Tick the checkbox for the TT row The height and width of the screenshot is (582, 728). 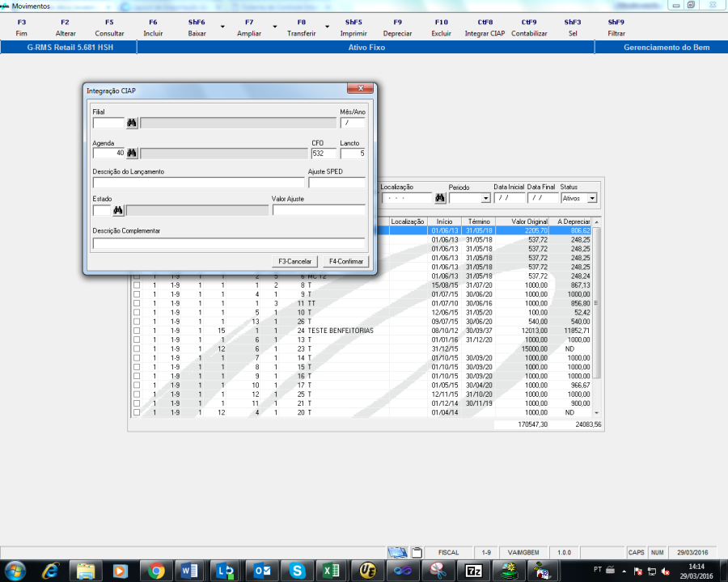pos(137,303)
